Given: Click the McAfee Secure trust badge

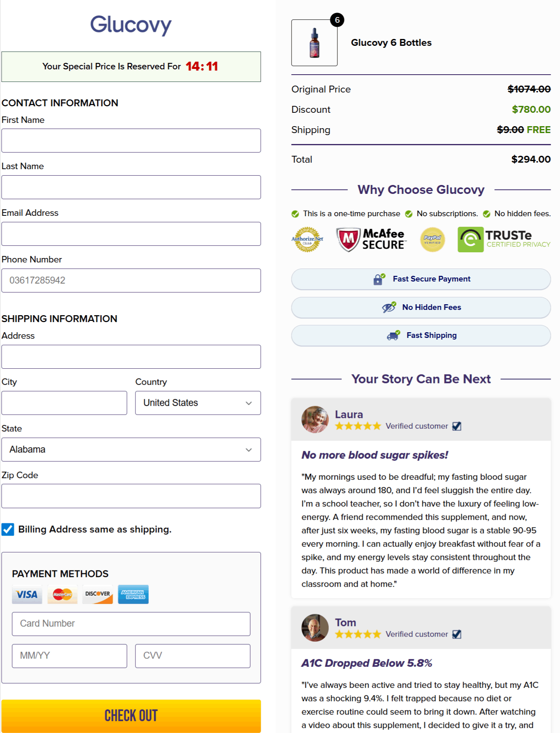Looking at the screenshot, I should pyautogui.click(x=370, y=239).
